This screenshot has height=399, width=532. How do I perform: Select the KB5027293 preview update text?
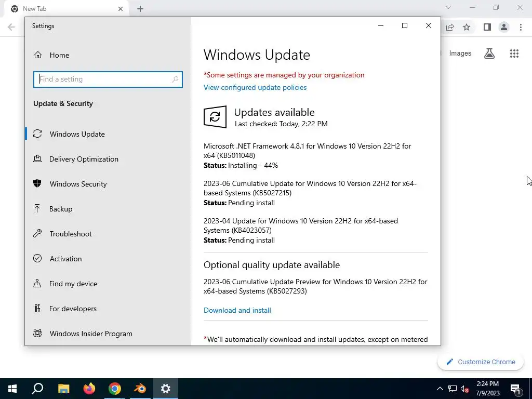[x=315, y=286]
